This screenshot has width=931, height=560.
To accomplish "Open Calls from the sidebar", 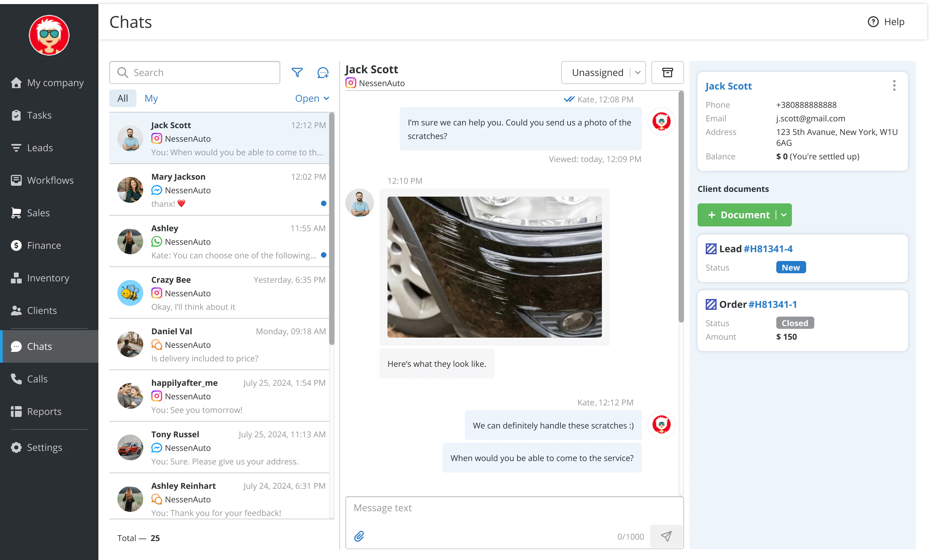I will pyautogui.click(x=49, y=379).
